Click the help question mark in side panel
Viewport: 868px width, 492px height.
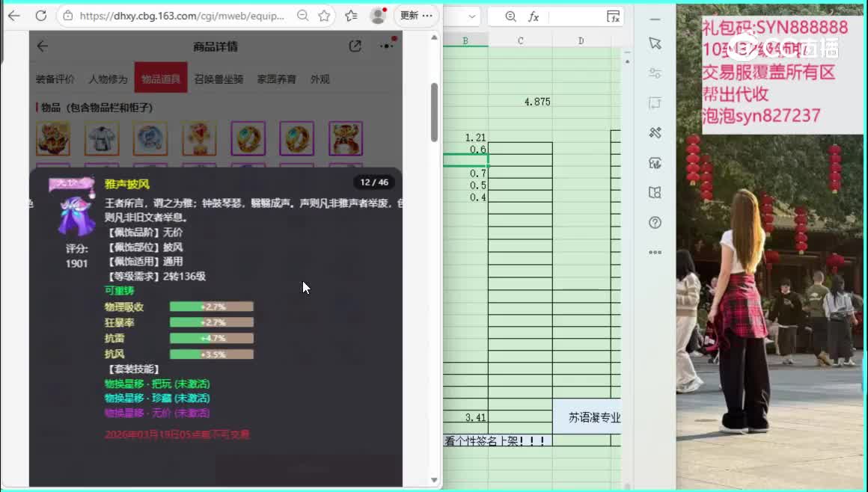[x=655, y=223]
